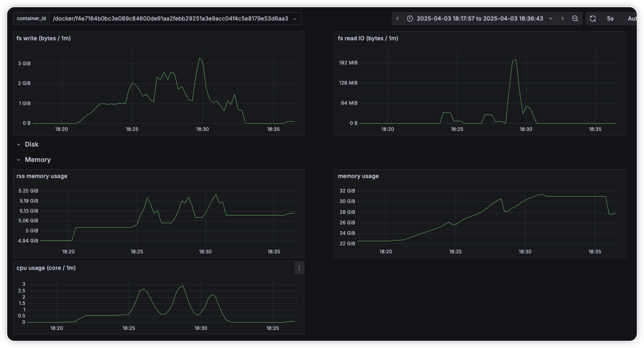644x348 pixels.
Task: Click the fs read IO peak near 18:29
Action: click(515, 60)
